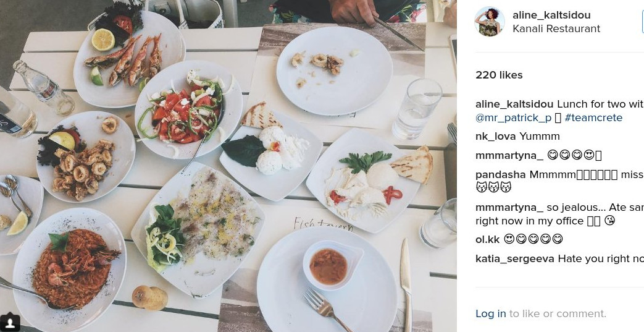Open pandasha's profile from the comment
This screenshot has width=644, height=332.
click(501, 175)
